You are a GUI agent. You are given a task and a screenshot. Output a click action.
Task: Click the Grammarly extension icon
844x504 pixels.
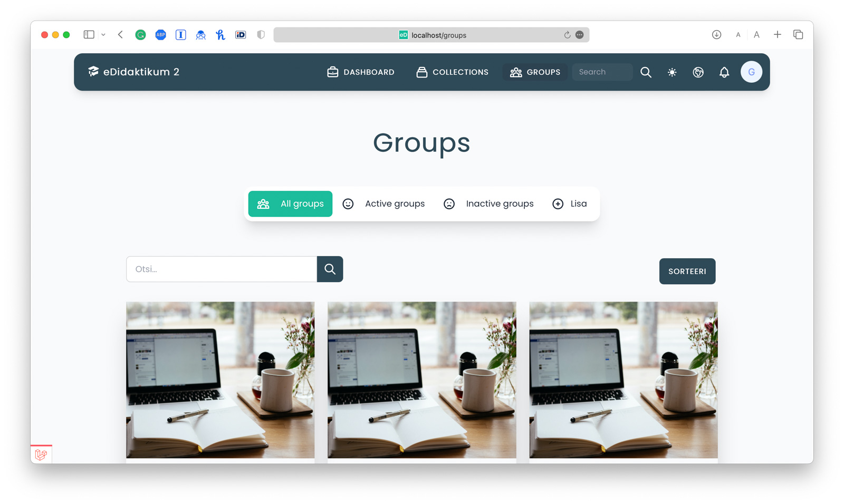click(140, 35)
